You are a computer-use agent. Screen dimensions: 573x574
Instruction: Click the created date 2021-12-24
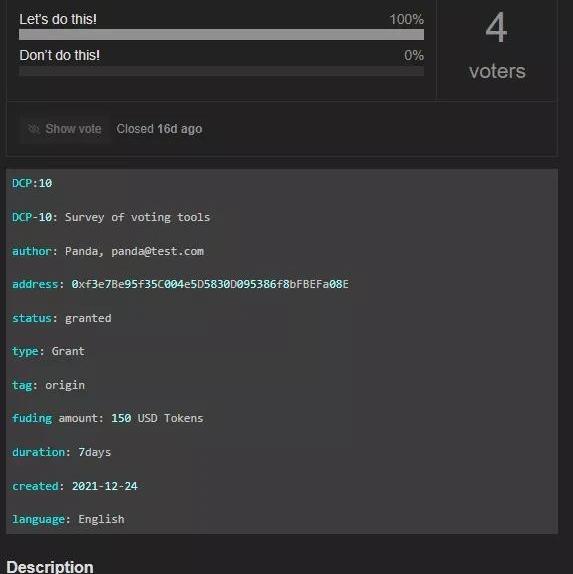(104, 486)
